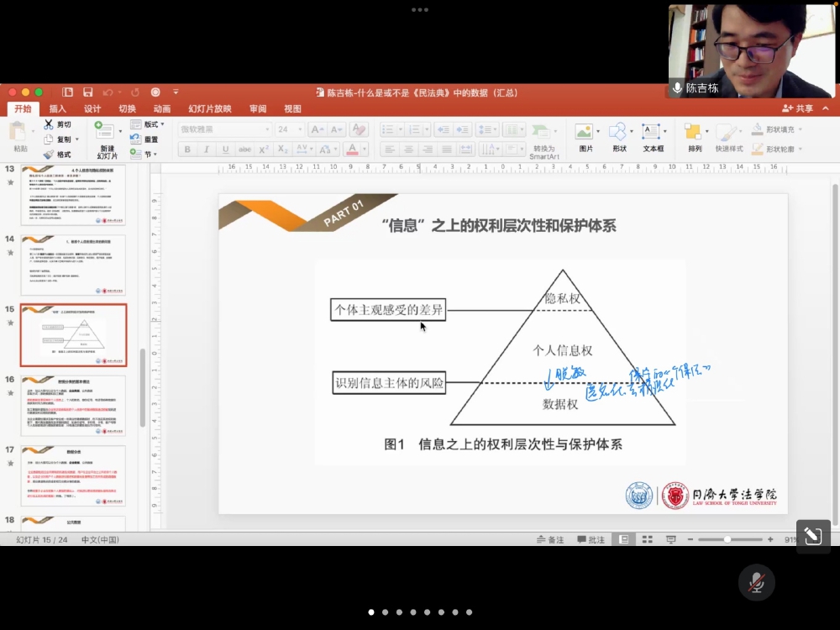Click the Convert to SmartArt icon

coord(540,131)
